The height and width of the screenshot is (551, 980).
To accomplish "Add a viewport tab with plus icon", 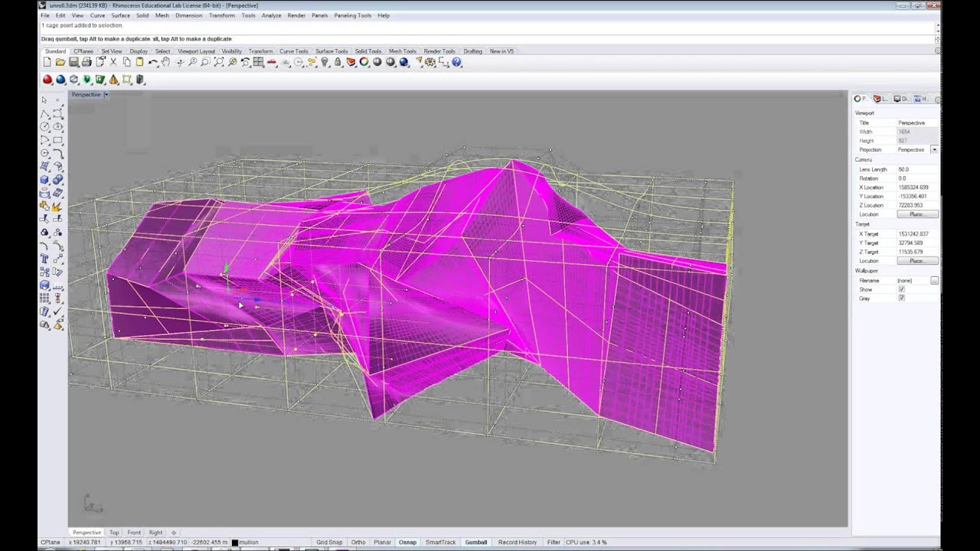I will coord(174,533).
